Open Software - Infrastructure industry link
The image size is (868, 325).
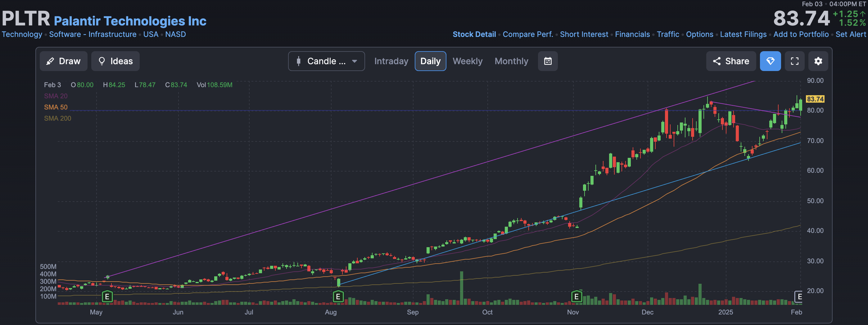pos(93,34)
